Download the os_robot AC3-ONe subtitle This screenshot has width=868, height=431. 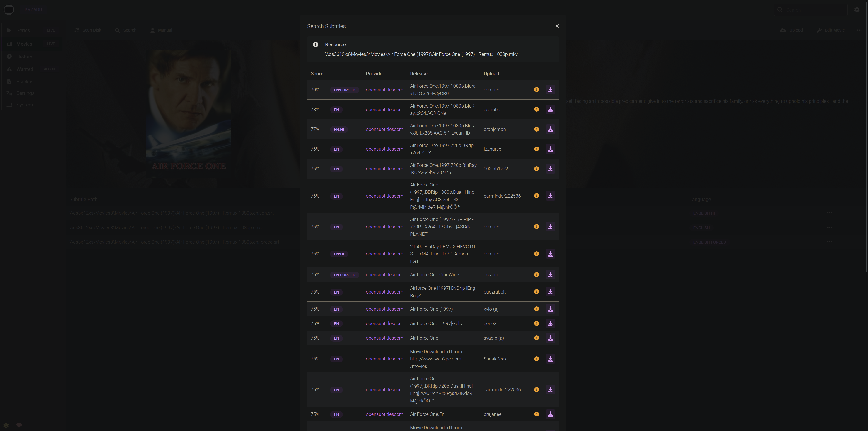550,110
